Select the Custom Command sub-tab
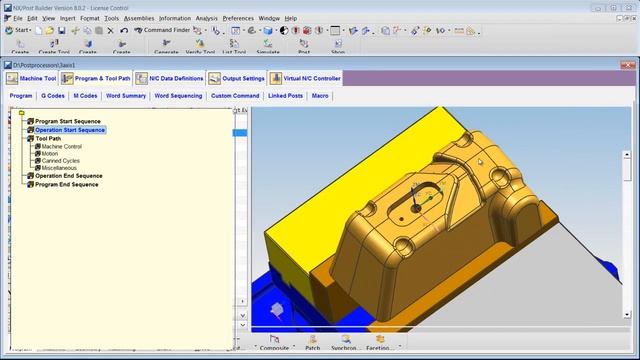 point(235,96)
